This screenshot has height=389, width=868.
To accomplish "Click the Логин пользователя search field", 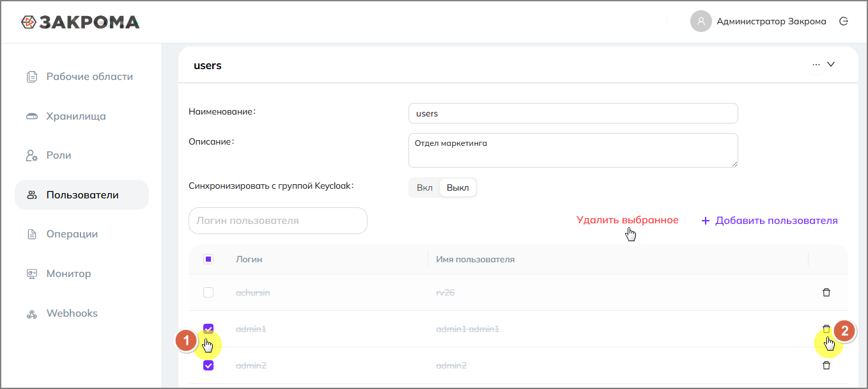I will click(x=278, y=221).
